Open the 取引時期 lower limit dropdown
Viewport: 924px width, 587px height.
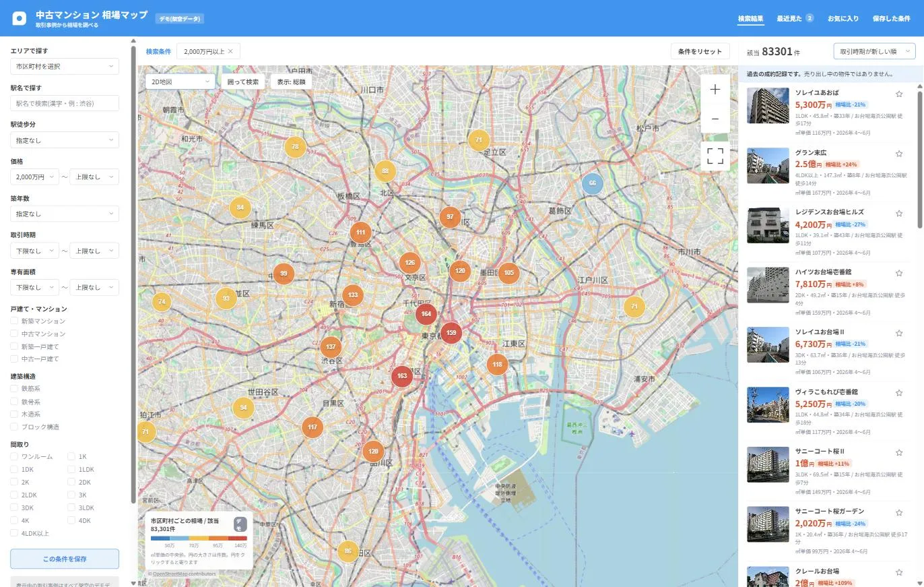point(35,251)
